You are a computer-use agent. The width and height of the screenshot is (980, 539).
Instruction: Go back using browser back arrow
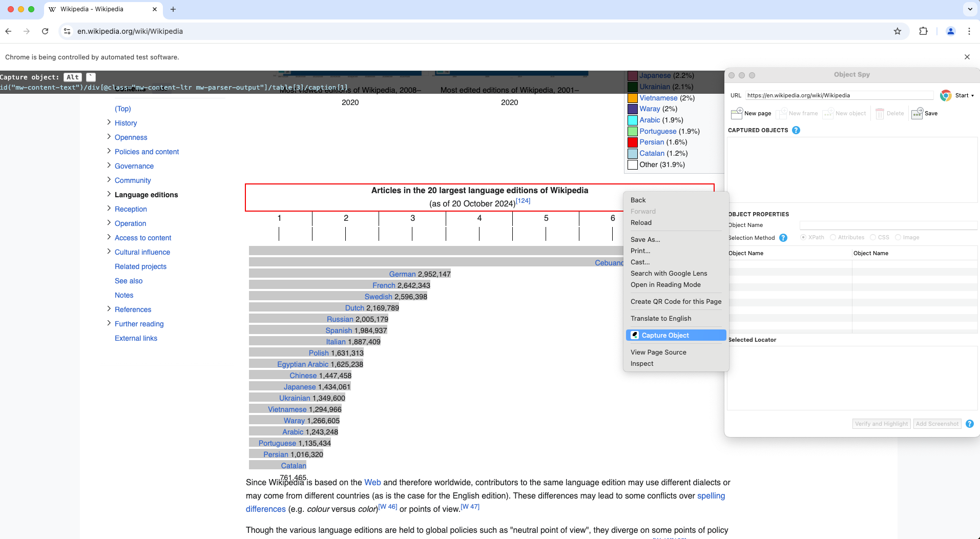pos(8,31)
